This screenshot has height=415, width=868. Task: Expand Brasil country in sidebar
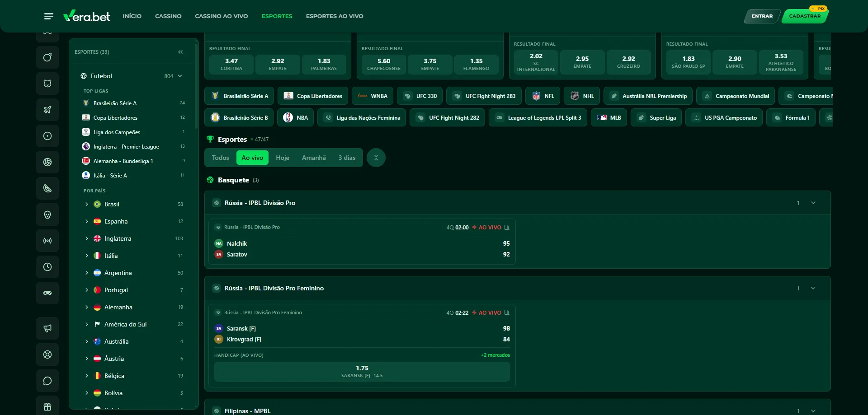87,204
